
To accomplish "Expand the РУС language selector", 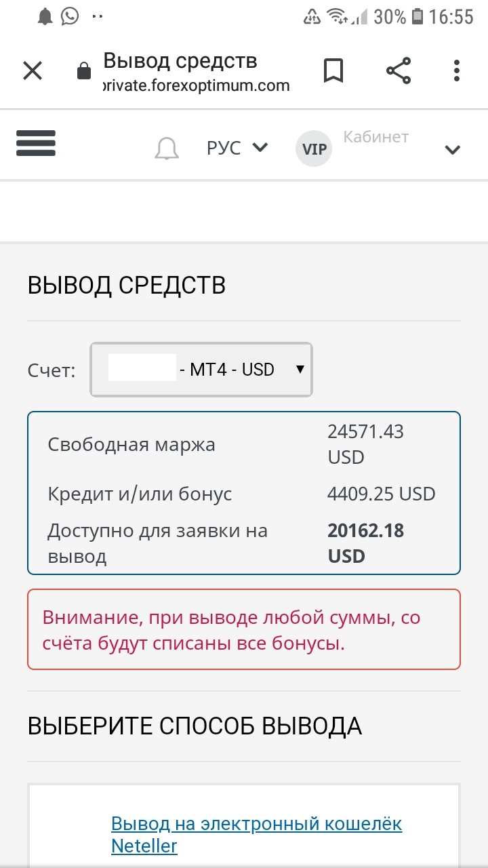I will tap(237, 147).
